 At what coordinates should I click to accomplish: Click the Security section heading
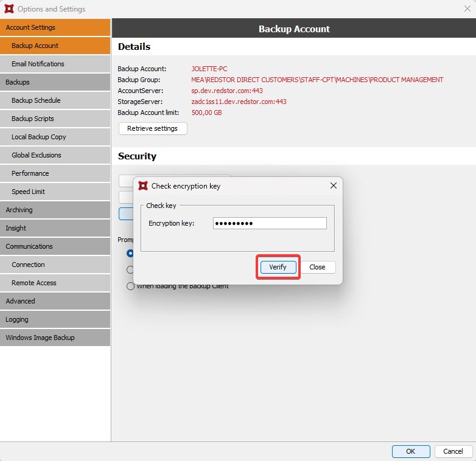click(137, 156)
